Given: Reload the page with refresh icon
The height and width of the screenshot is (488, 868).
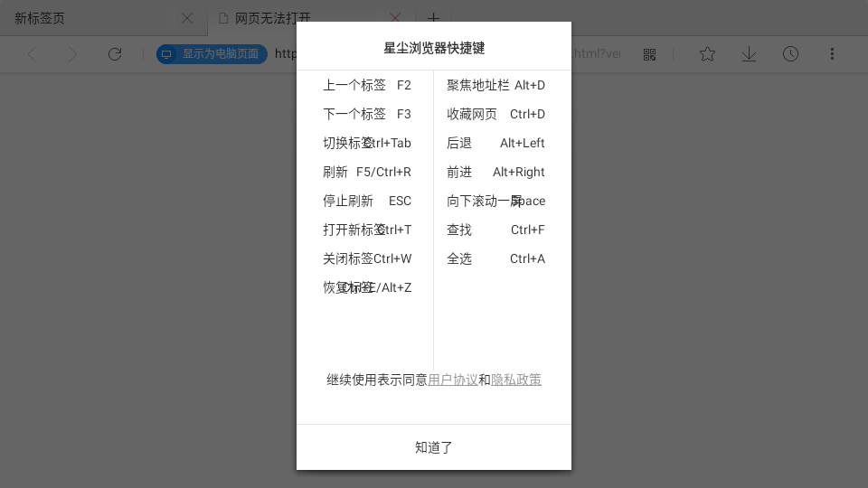Looking at the screenshot, I should pos(115,54).
